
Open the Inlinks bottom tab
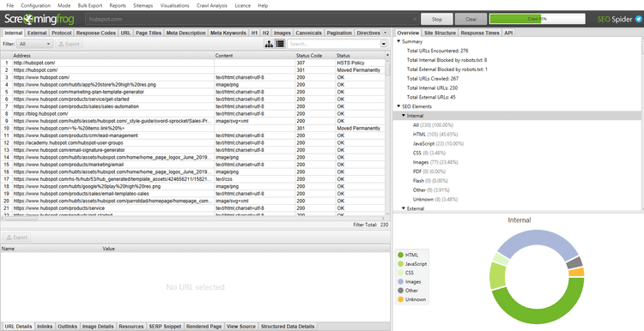[x=45, y=326]
